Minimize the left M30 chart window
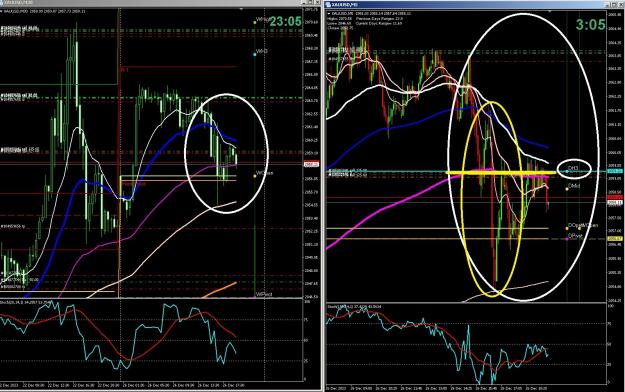The width and height of the screenshot is (625, 392). [x=305, y=2]
